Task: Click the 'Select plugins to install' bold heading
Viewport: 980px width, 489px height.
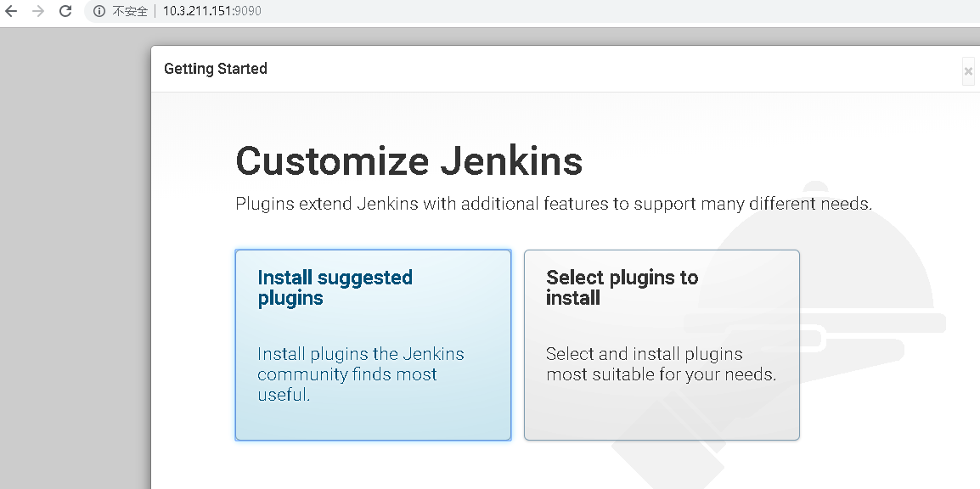Action: 622,287
